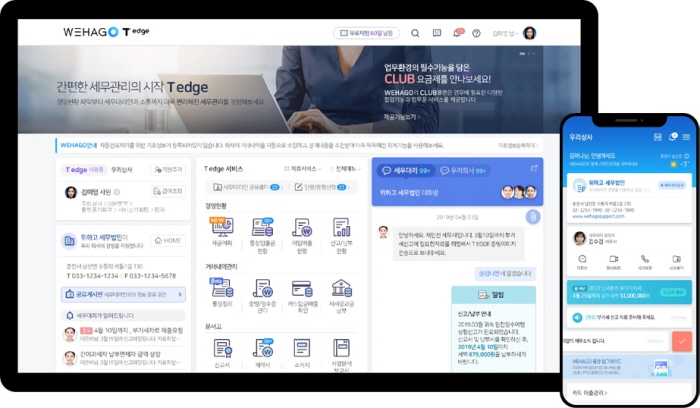Expand the 제휴서비스 dropdown
The width and height of the screenshot is (700, 408).
303,169
